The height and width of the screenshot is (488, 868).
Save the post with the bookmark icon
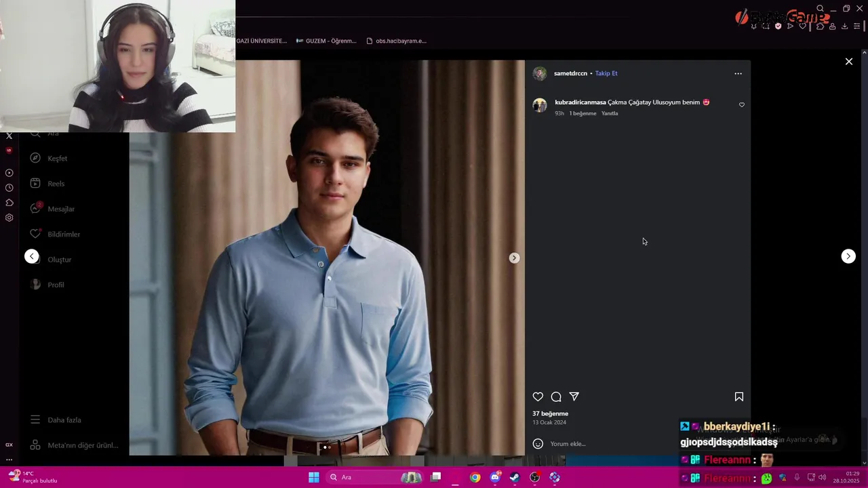tap(739, 396)
